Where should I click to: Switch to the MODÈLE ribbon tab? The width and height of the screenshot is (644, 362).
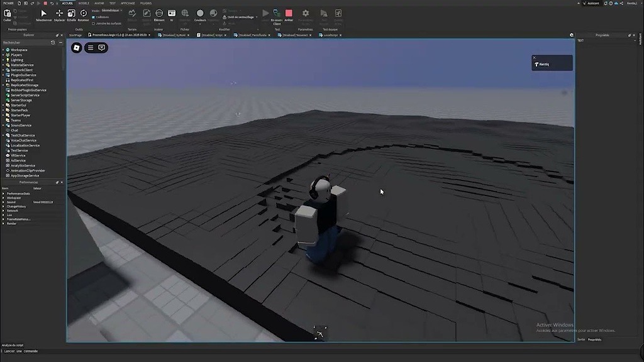84,3
